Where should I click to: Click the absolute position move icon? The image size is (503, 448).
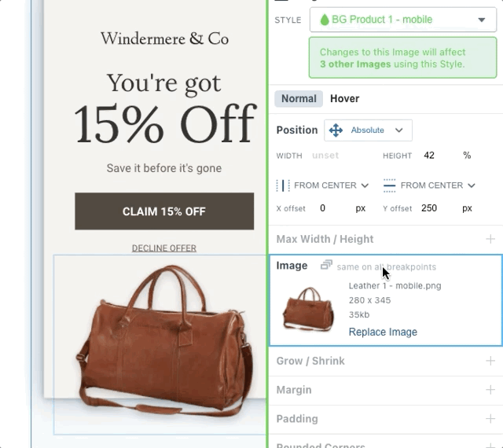[336, 130]
